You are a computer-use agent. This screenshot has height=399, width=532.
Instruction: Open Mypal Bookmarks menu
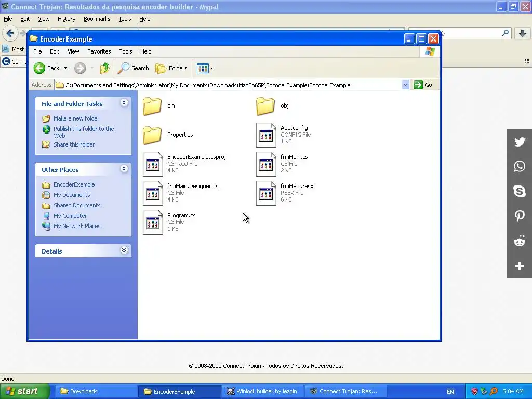tap(97, 19)
